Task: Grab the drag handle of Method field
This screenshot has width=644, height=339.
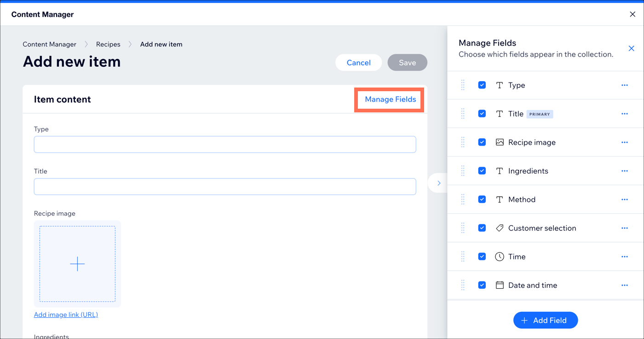Action: coord(463,199)
